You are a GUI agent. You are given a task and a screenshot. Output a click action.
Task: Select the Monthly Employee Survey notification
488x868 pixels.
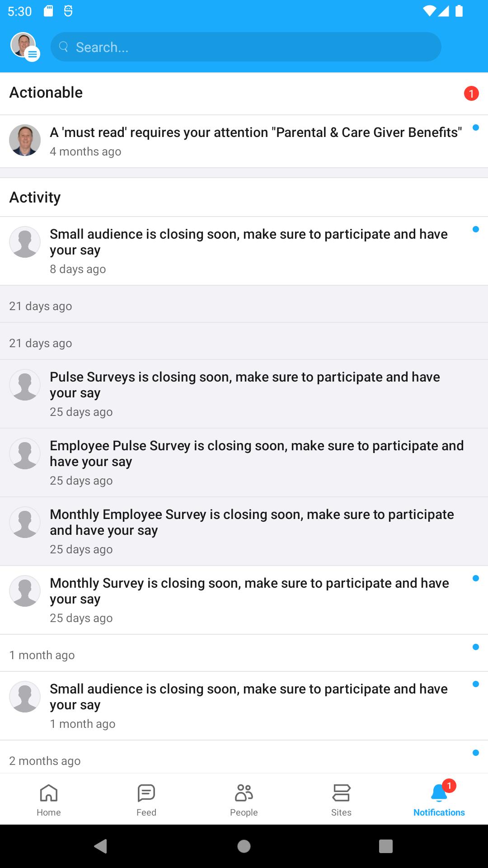244,531
